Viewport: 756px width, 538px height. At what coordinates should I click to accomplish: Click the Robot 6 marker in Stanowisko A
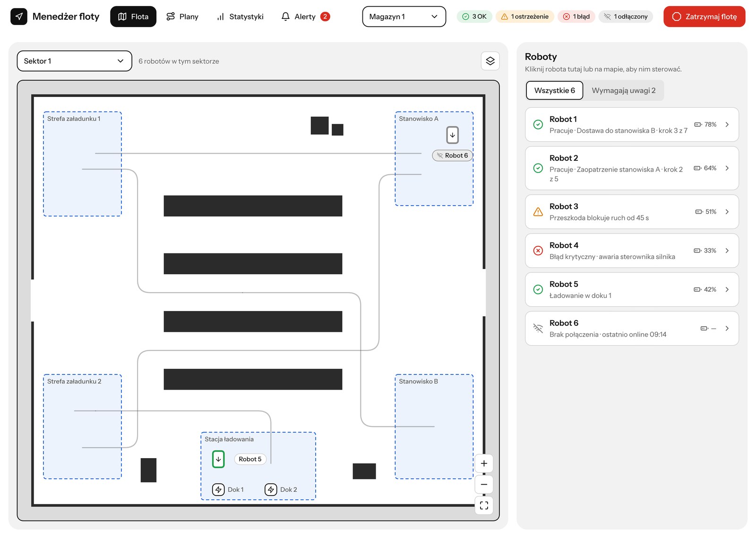pyautogui.click(x=452, y=135)
